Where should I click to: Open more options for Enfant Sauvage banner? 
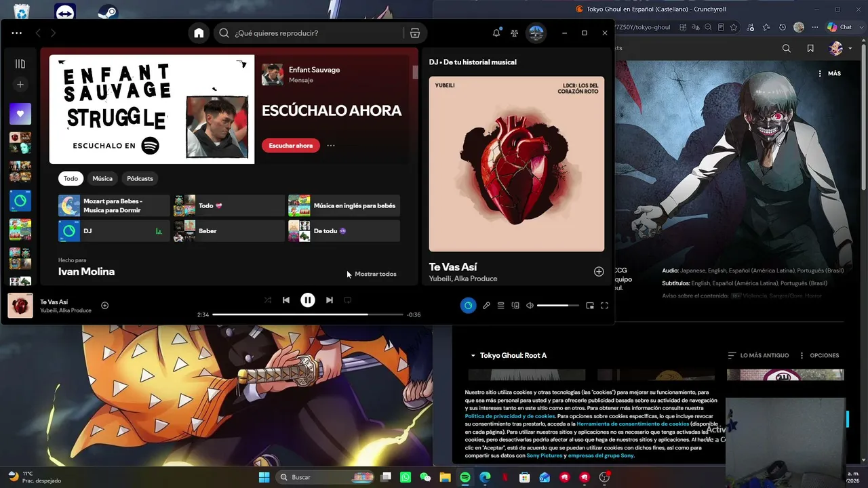pyautogui.click(x=331, y=145)
